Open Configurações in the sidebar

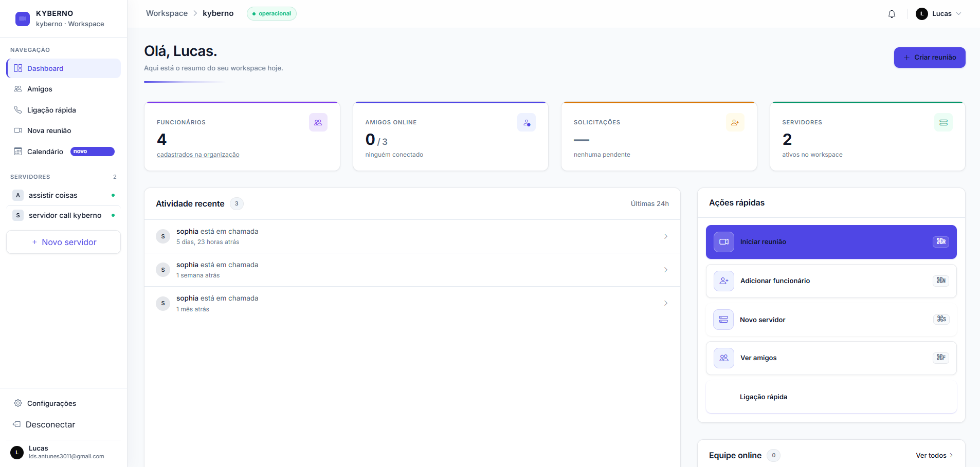(x=64, y=403)
